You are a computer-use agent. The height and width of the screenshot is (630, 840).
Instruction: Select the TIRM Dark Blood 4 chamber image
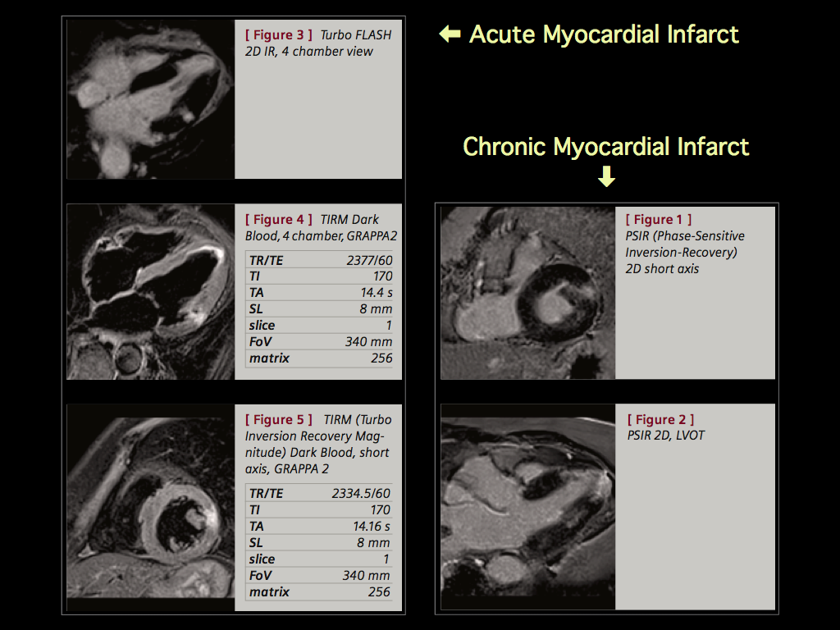[149, 293]
